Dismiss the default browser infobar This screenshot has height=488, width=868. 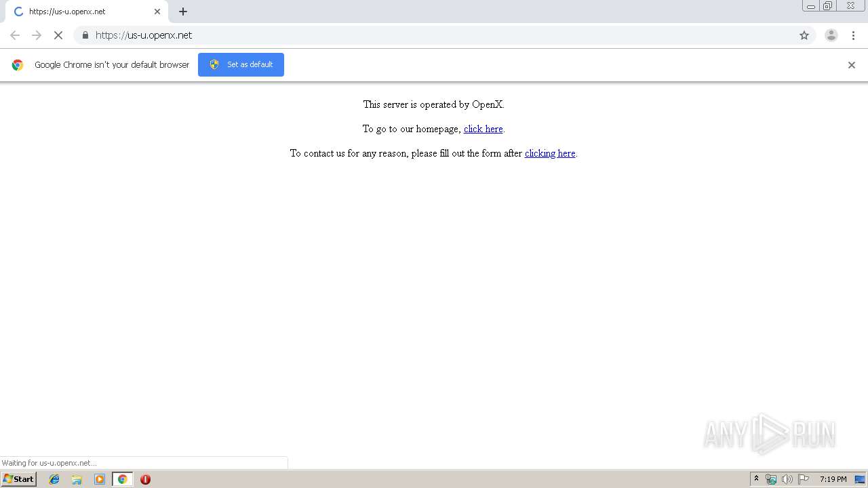(x=852, y=65)
